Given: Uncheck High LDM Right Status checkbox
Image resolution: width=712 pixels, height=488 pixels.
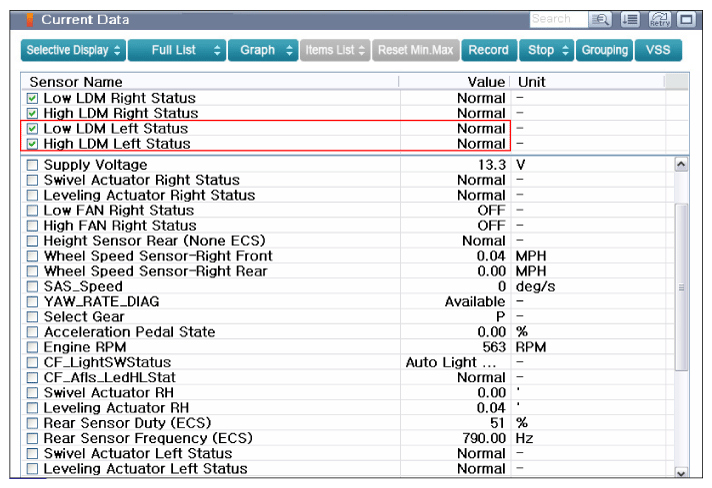Looking at the screenshot, I should [x=32, y=113].
